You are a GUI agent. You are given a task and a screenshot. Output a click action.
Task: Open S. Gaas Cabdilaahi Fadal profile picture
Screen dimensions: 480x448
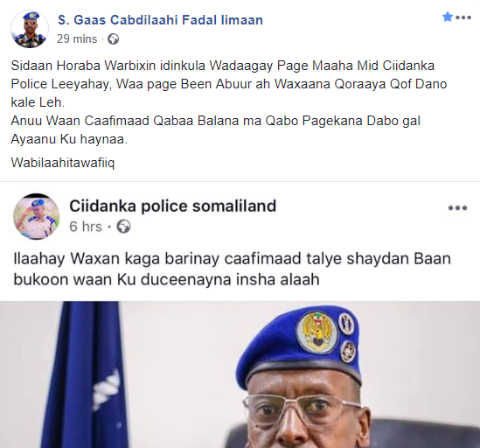tap(30, 29)
